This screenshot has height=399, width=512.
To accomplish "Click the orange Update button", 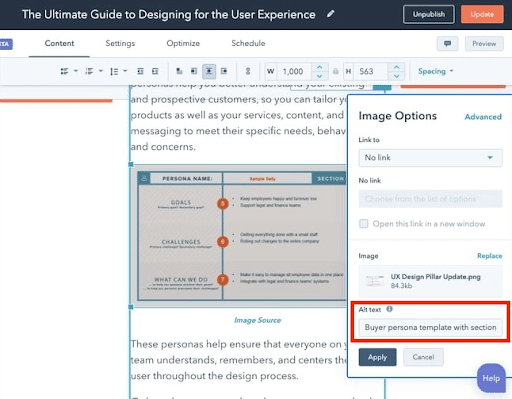I will coord(482,14).
